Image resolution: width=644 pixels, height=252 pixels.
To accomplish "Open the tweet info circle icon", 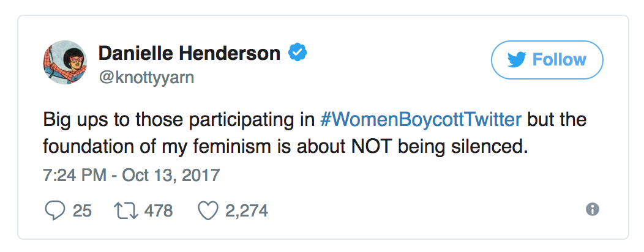I will tap(592, 210).
